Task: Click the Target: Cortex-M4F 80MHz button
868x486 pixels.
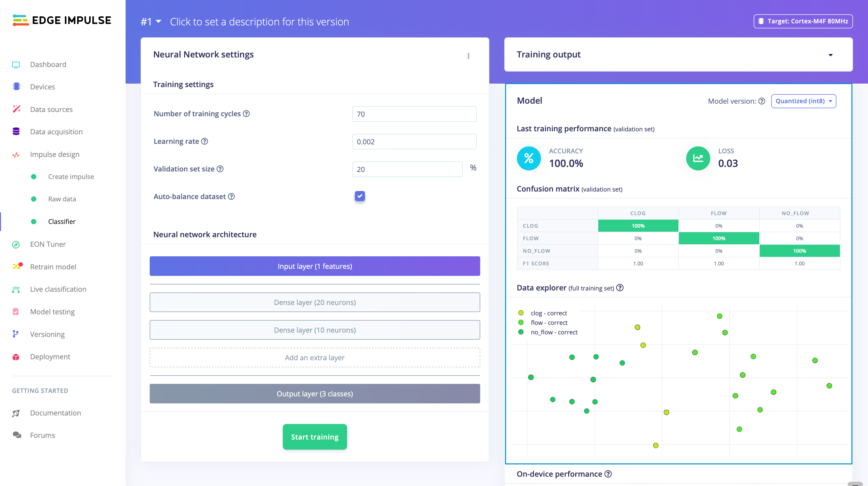Action: point(803,21)
